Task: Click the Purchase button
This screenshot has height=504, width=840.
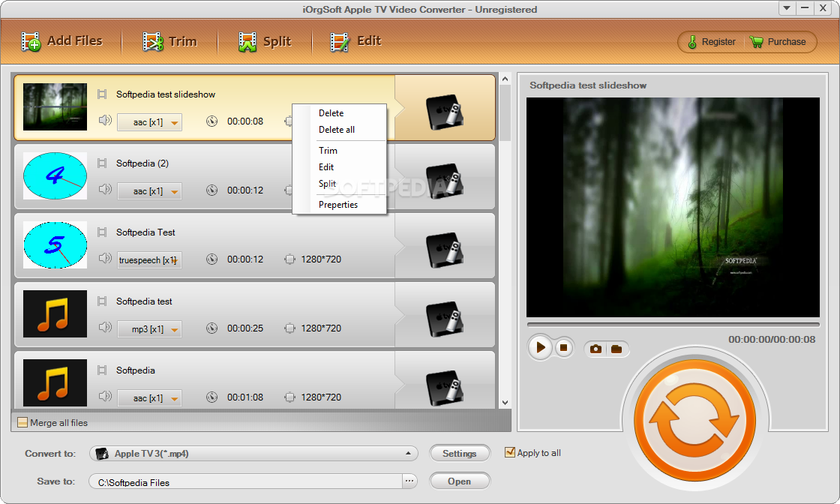Action: point(778,42)
